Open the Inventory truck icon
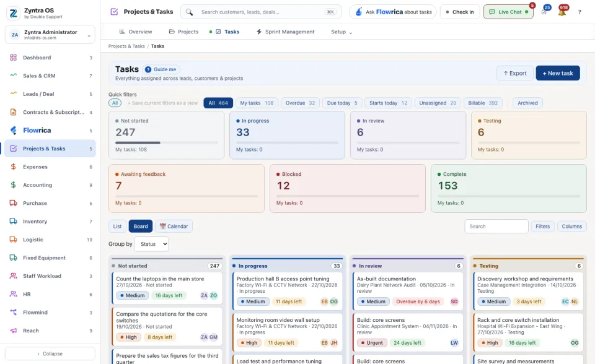 tap(13, 222)
